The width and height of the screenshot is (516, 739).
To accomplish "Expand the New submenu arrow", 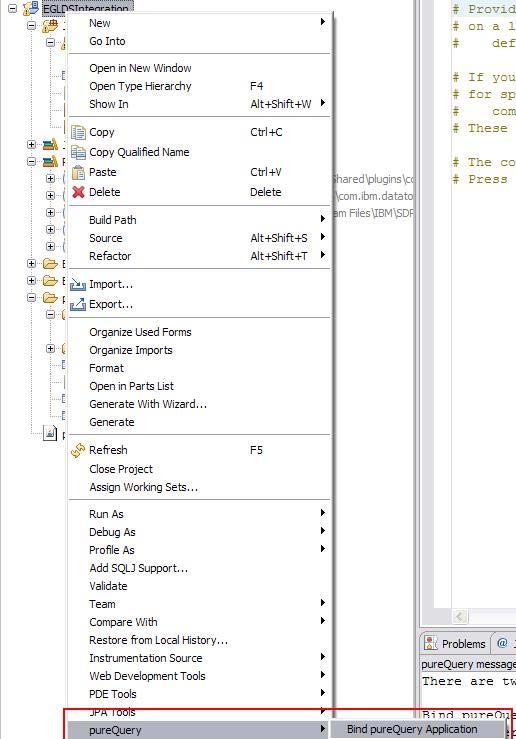I will (322, 22).
